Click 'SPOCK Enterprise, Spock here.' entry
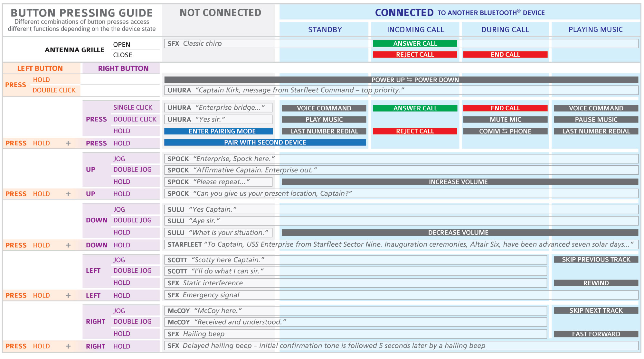This screenshot has width=644, height=359. pyautogui.click(x=401, y=159)
